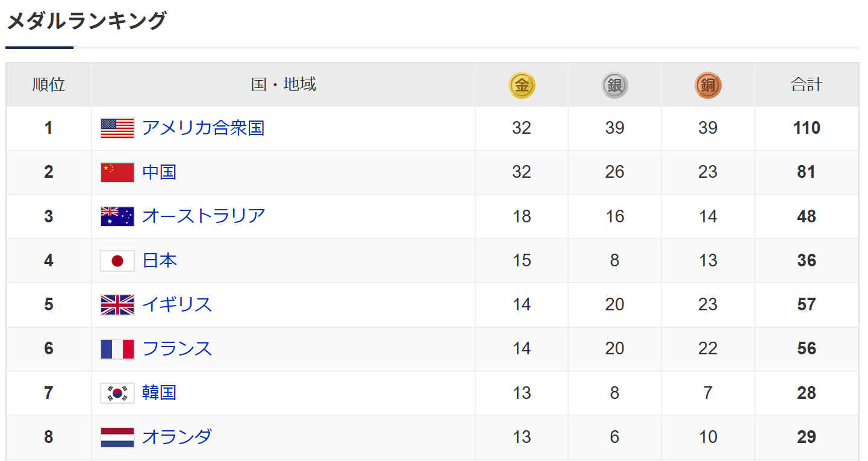Click the United Kingdom flag icon

(117, 304)
